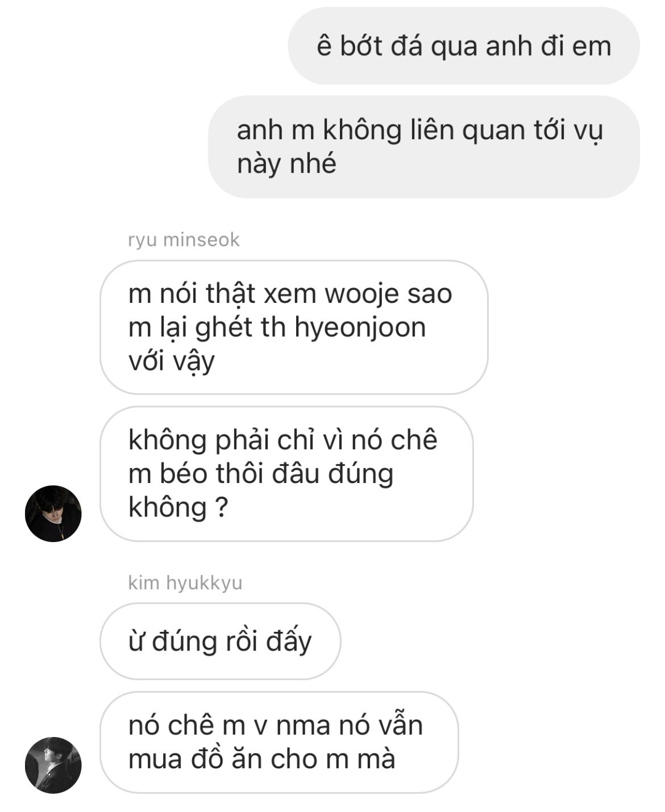Click the word 'béo' in the message
Viewport: 665px width, 812px height.
(x=182, y=473)
